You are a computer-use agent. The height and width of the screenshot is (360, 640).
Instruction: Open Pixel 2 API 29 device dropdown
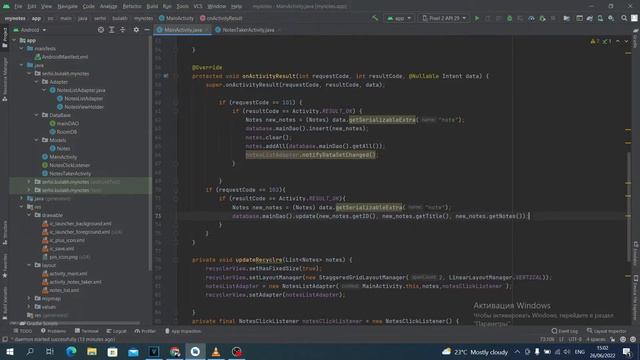pyautogui.click(x=444, y=18)
